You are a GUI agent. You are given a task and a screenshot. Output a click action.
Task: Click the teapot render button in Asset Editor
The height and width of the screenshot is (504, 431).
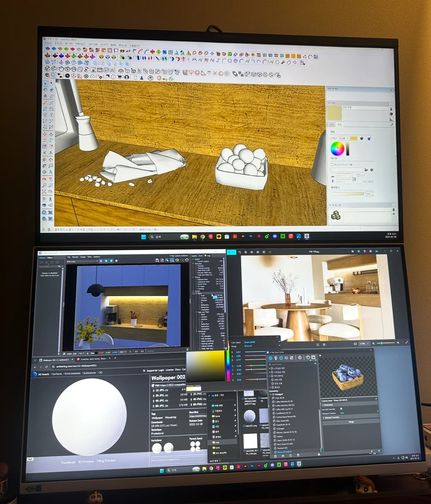(308, 358)
